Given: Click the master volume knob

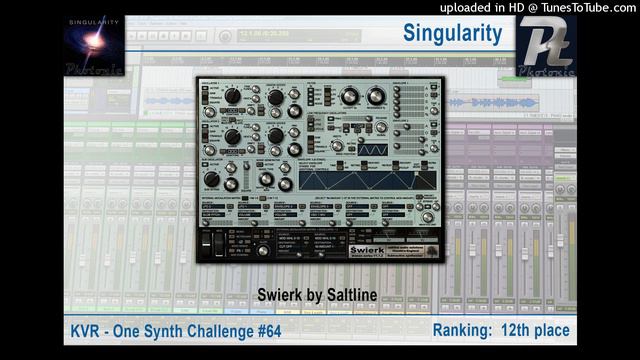Looking at the screenshot, I should coord(427,217).
